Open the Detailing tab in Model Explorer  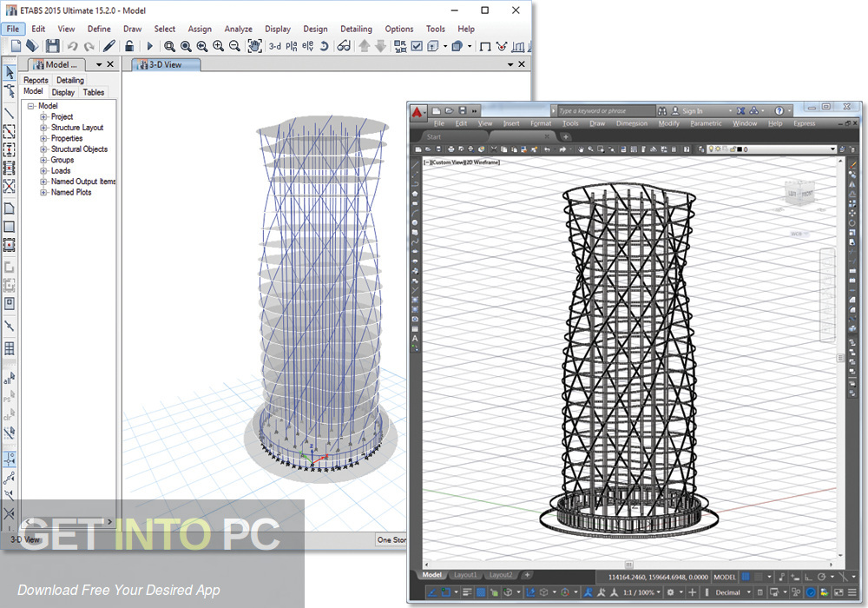pyautogui.click(x=70, y=80)
